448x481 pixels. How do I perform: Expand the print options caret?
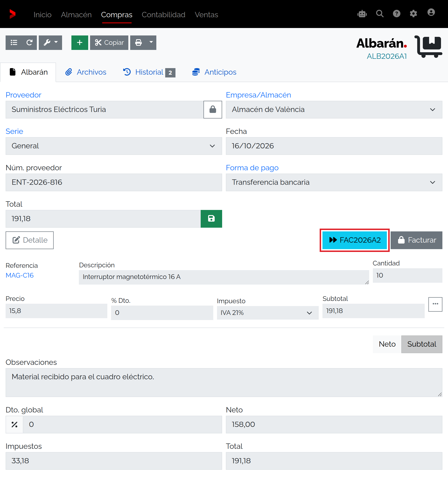[x=151, y=43]
